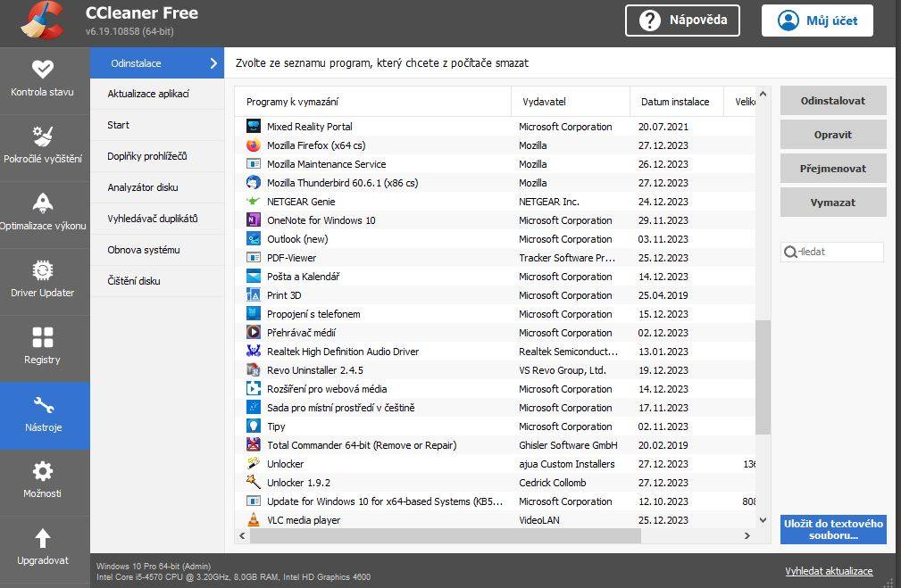This screenshot has width=901, height=588.
Task: Click Ghisler Software GmbH publisher cell
Action: 568,445
